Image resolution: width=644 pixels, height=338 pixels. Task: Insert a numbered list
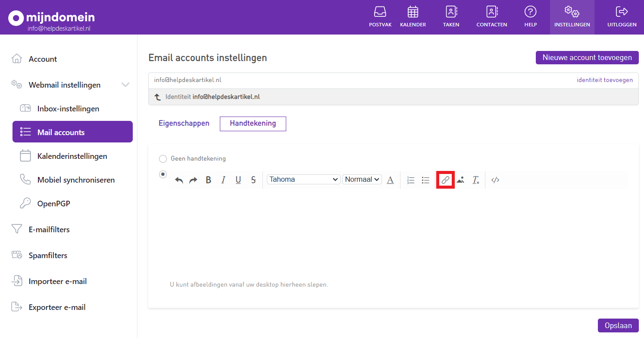[x=411, y=180]
